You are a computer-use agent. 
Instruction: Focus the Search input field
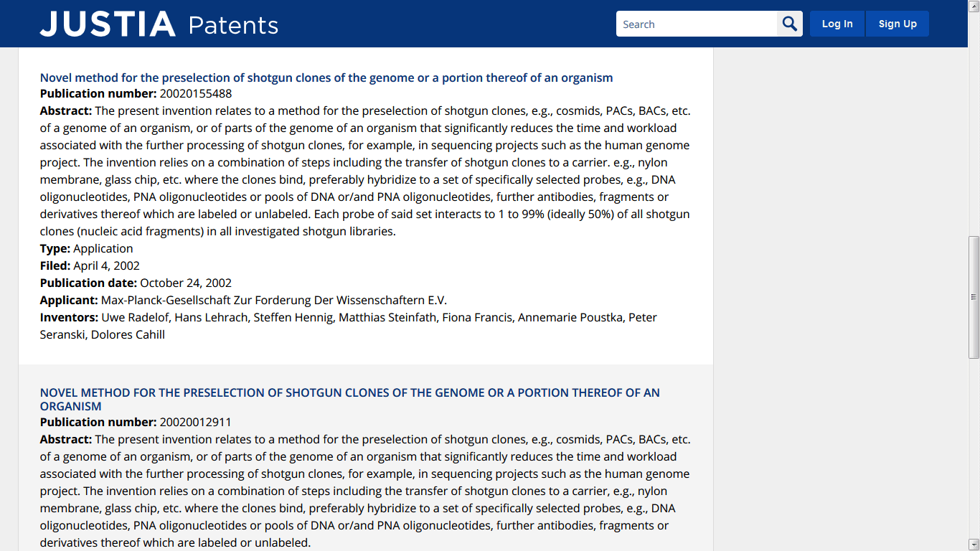click(x=697, y=24)
